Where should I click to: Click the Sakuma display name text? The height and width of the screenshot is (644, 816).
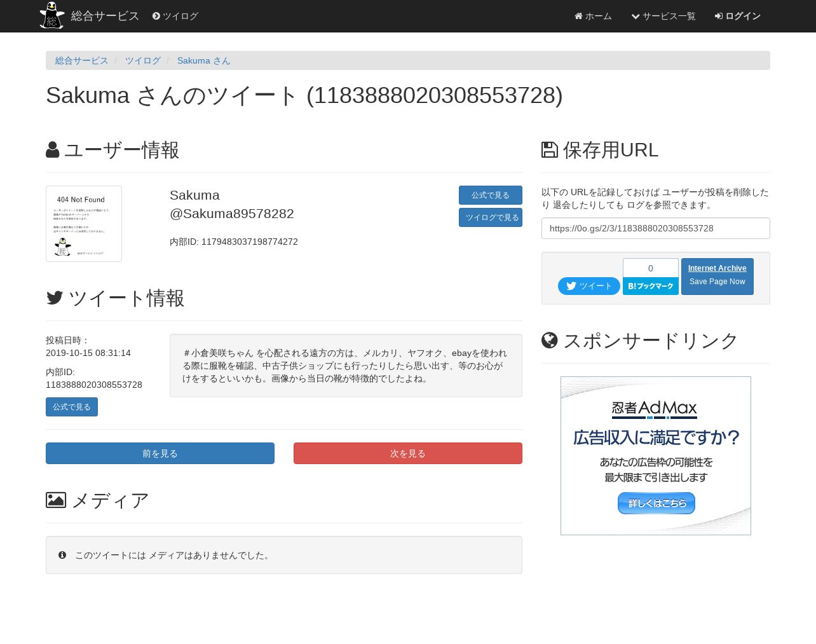point(194,195)
